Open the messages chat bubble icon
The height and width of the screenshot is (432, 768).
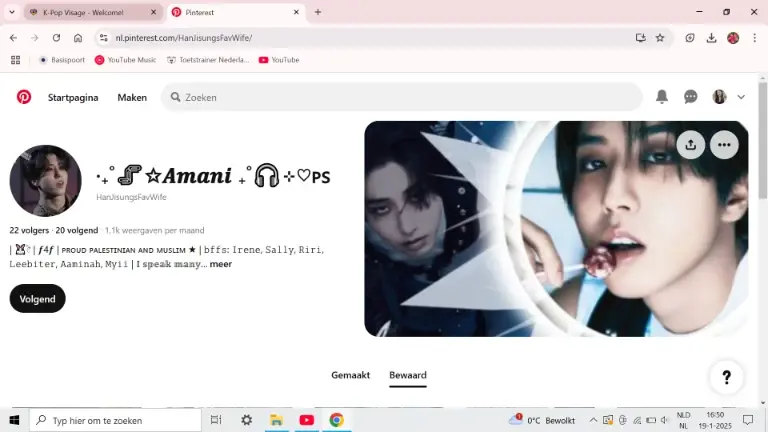(x=691, y=97)
